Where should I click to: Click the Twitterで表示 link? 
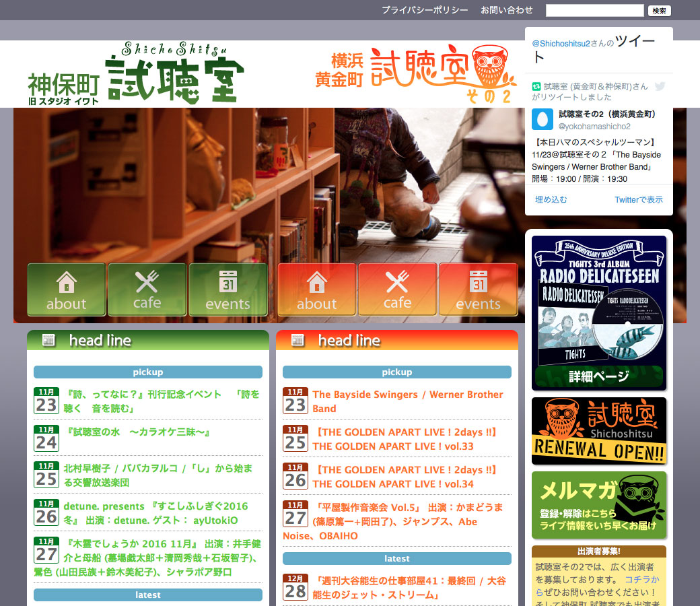click(638, 199)
